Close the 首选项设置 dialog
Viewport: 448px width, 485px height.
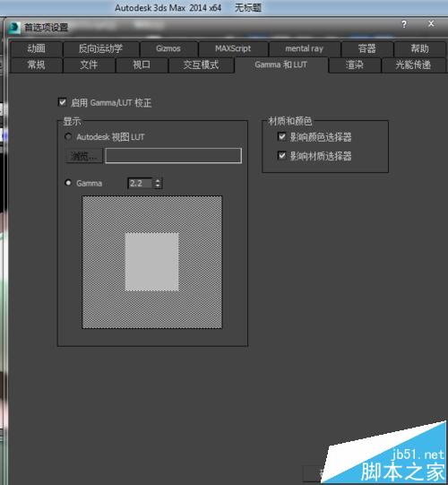tap(431, 23)
